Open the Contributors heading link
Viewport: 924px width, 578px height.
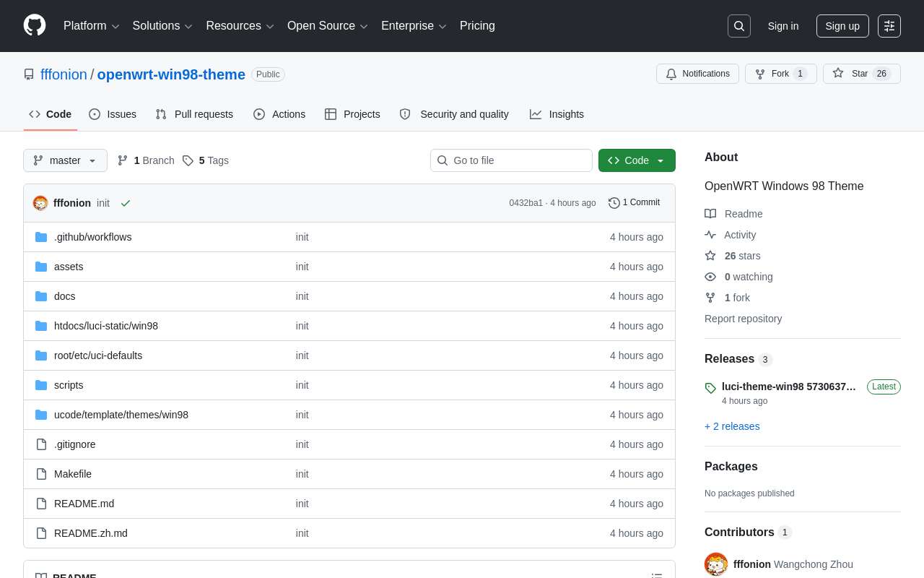coord(748,532)
